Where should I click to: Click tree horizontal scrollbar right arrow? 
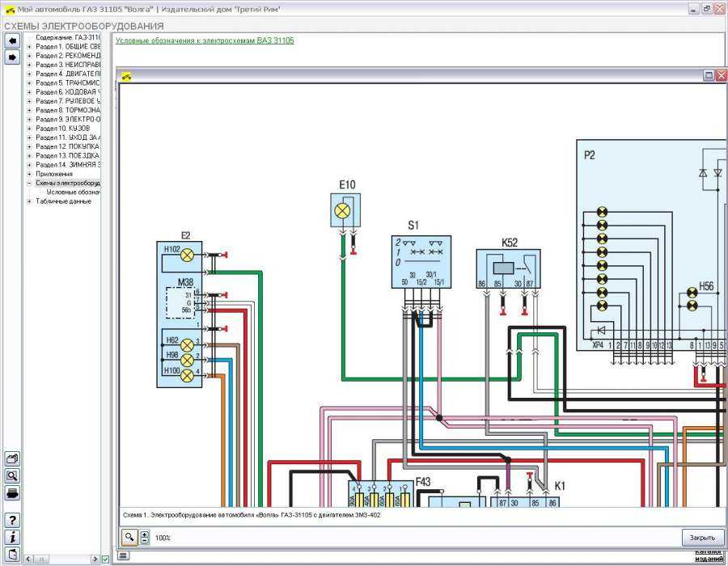[95, 559]
